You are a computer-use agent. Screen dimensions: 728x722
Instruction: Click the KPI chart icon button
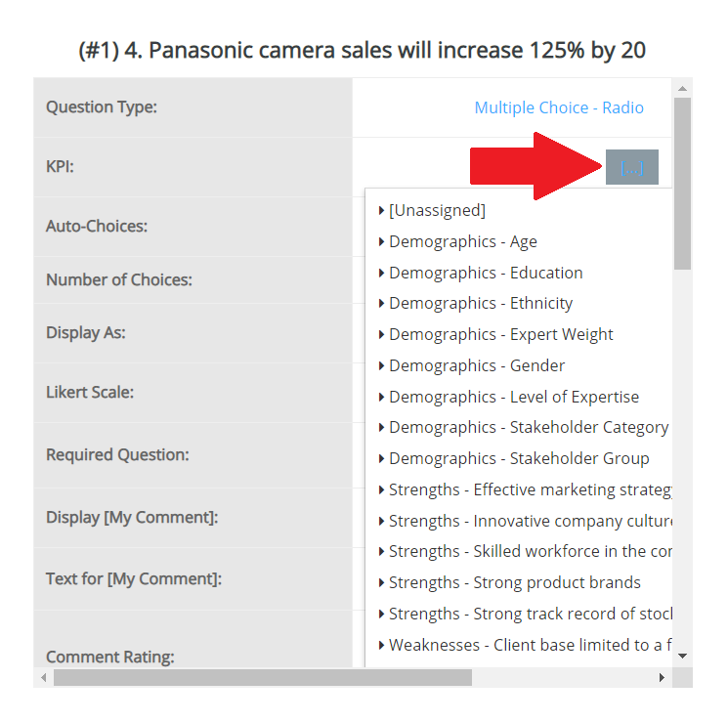[632, 167]
